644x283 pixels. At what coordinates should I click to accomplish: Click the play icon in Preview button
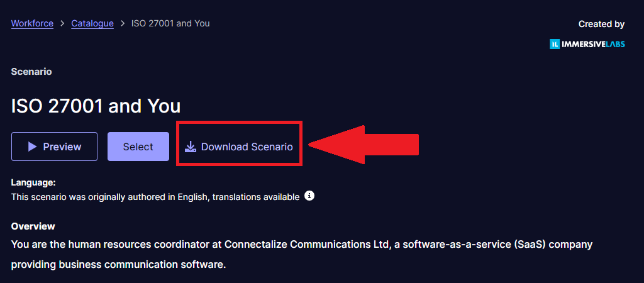(32, 147)
